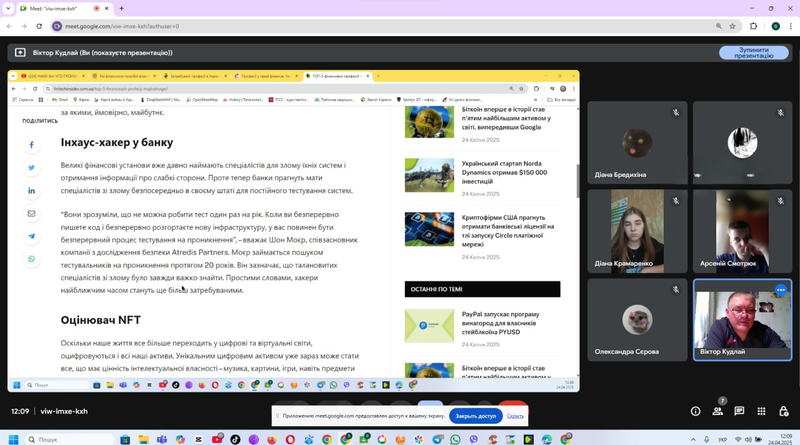This screenshot has width=800, height=445.
Task: Bookmark this page with the star icon
Action: click(733, 26)
